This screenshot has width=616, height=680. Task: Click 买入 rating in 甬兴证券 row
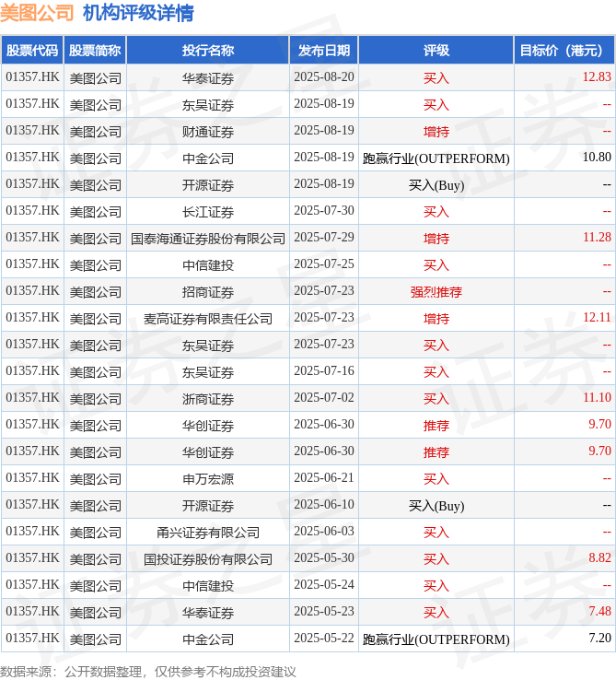point(436,533)
